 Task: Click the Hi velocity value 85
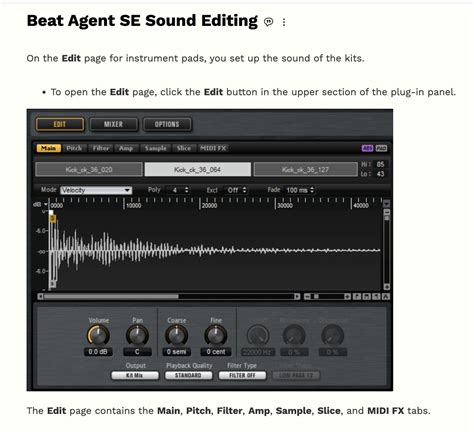click(380, 164)
